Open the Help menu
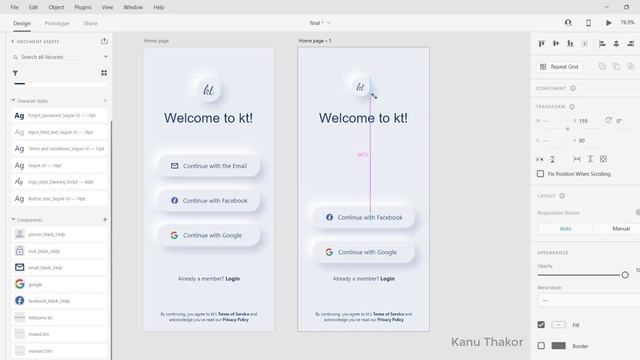 [x=159, y=7]
